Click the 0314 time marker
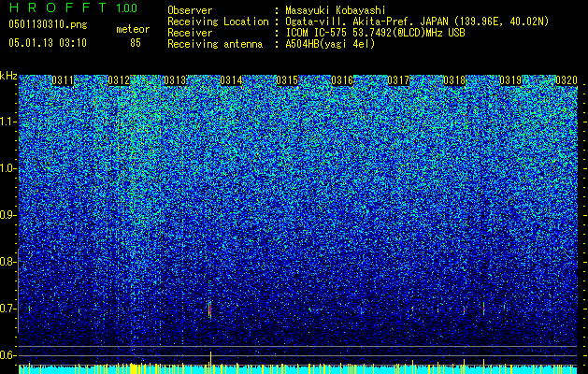The width and height of the screenshot is (588, 374). point(231,80)
